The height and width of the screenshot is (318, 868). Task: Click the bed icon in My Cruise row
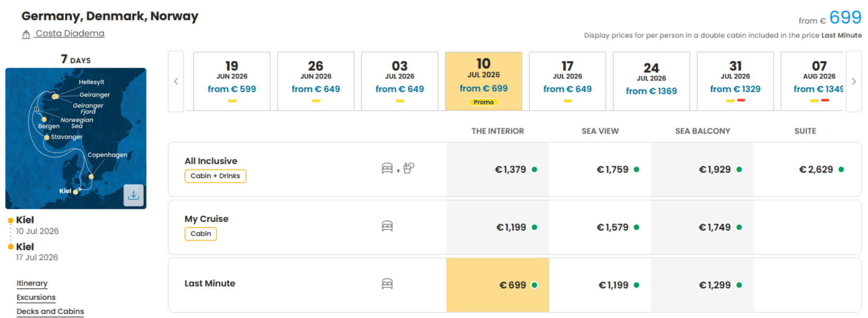(387, 226)
